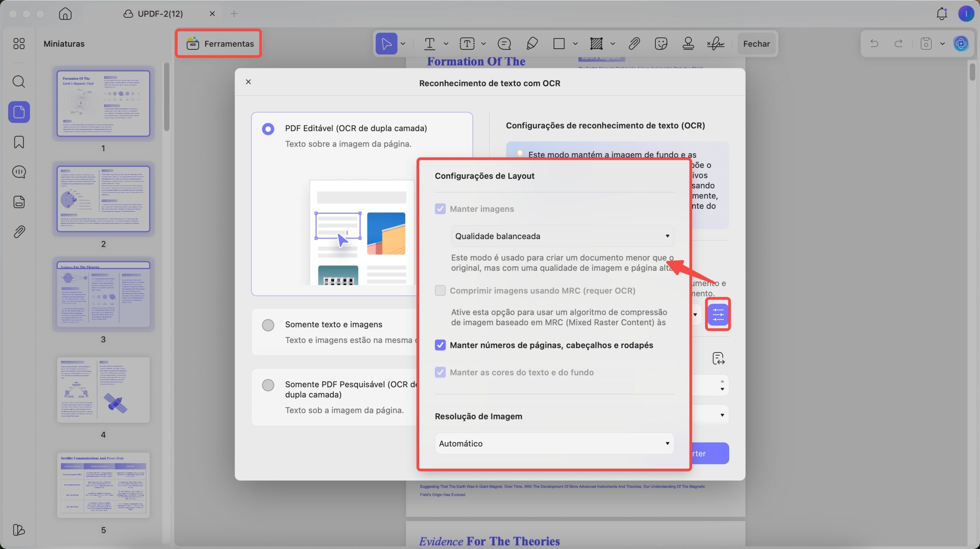Close the OCR dialog with X
The height and width of the screenshot is (549, 980).
point(248,82)
